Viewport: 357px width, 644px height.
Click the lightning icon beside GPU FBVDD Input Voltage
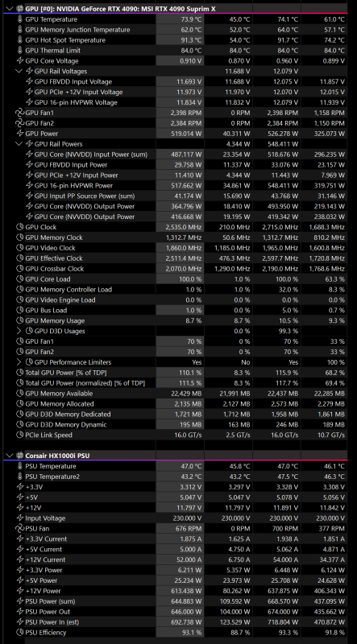(29, 82)
